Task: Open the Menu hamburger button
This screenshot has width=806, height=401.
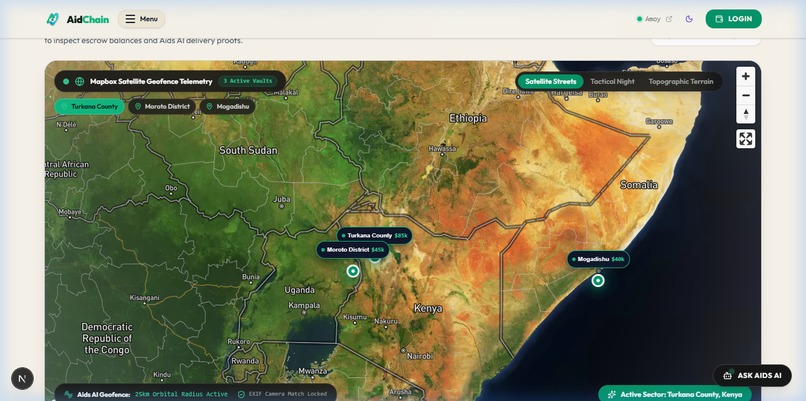Action: point(141,19)
